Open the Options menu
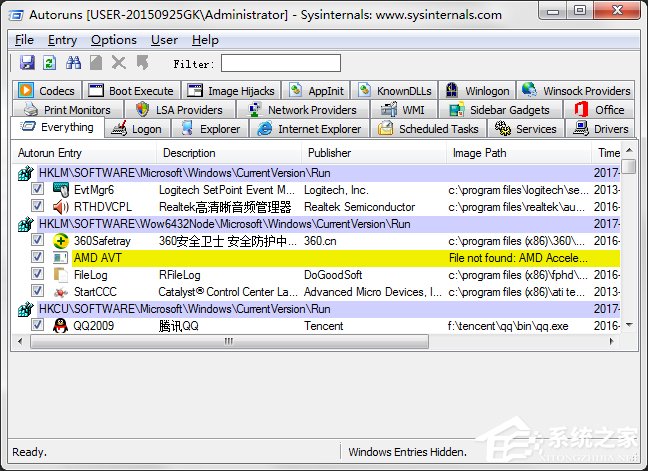648x471 pixels. pos(113,40)
